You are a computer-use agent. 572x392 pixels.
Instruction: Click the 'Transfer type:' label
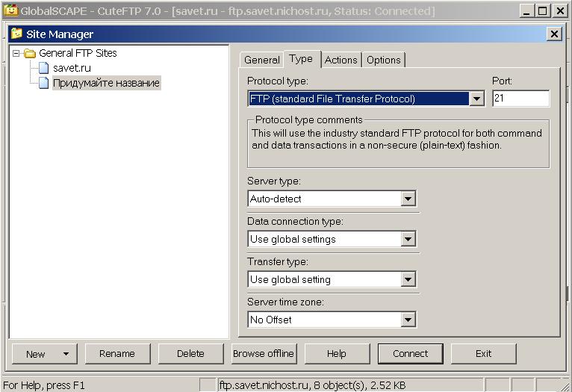pos(278,262)
